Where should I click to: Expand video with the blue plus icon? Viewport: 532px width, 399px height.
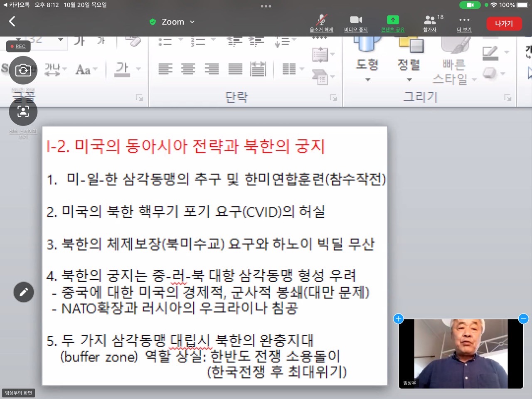click(398, 319)
